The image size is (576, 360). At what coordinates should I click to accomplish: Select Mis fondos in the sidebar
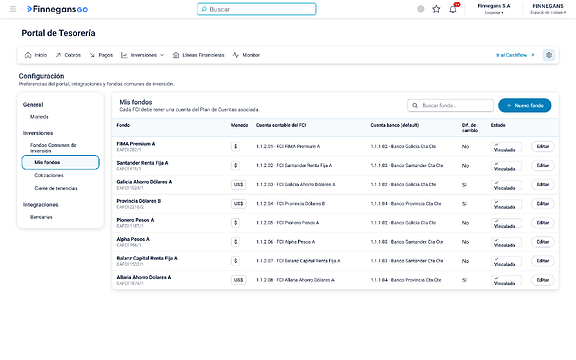coord(61,162)
